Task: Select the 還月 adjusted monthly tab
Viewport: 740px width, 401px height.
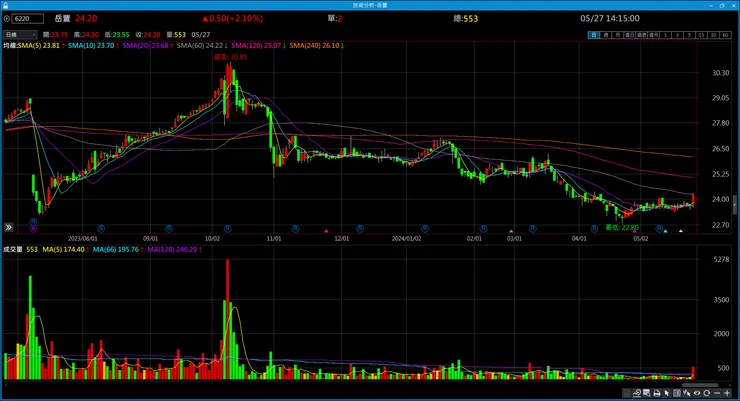Action: click(x=654, y=35)
